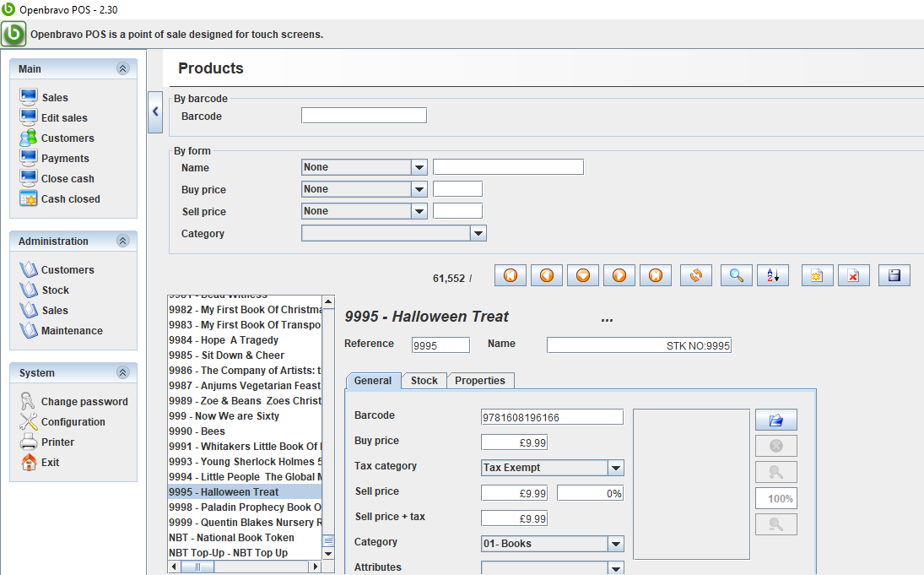Screen dimensions: 924x575
Task: Open the Sell price filter condition dropdown
Action: pos(419,211)
